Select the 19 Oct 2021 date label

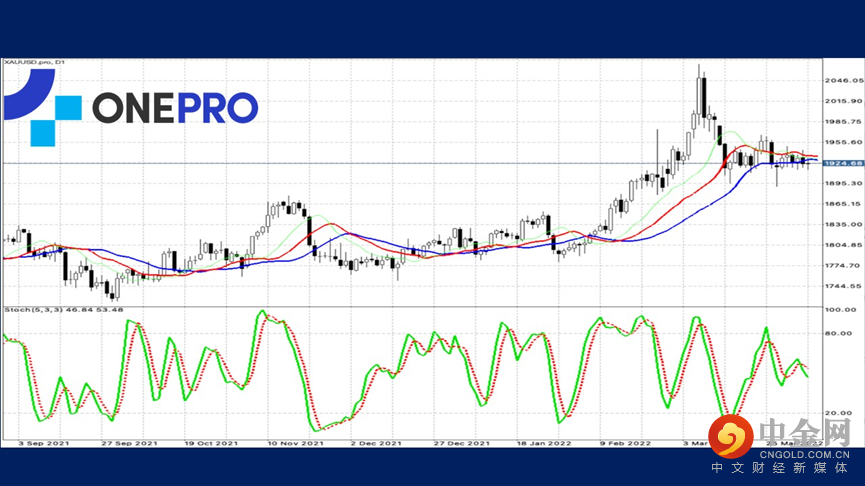point(211,442)
